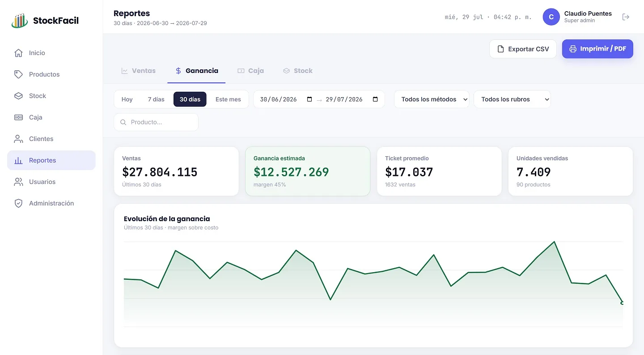Switch to the Stock report tab
Viewport: 644px width, 355px height.
[x=297, y=71]
